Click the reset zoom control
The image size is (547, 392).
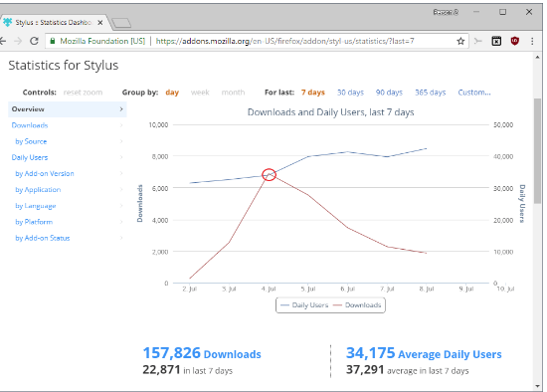[x=83, y=93]
